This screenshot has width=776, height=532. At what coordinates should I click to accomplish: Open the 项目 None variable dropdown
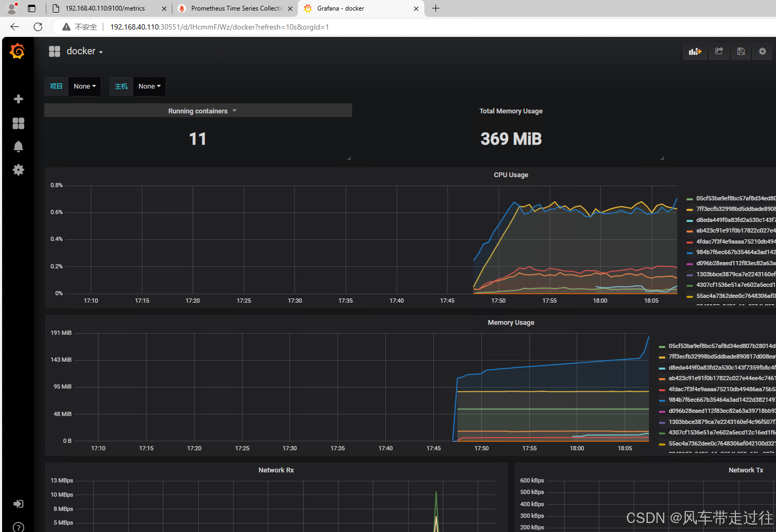point(84,86)
